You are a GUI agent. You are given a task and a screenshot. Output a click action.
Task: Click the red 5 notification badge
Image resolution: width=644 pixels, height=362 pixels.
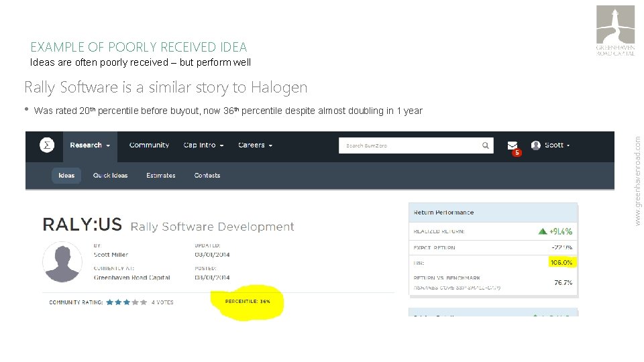517,153
